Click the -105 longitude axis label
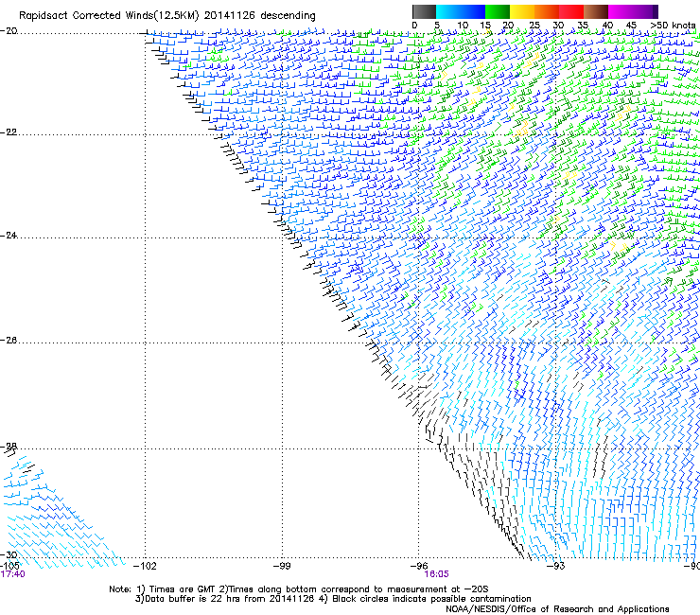Screen dimensions: 700x615 pos(9,566)
